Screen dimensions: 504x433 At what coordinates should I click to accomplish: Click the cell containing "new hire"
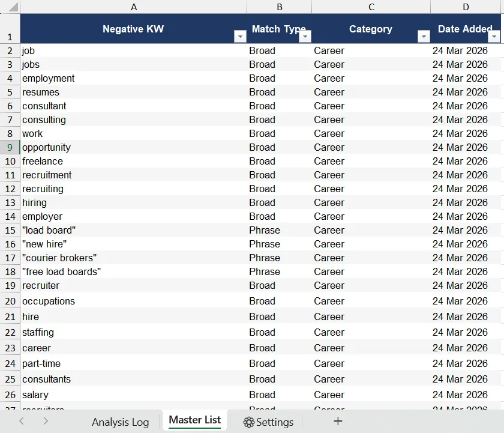click(134, 244)
